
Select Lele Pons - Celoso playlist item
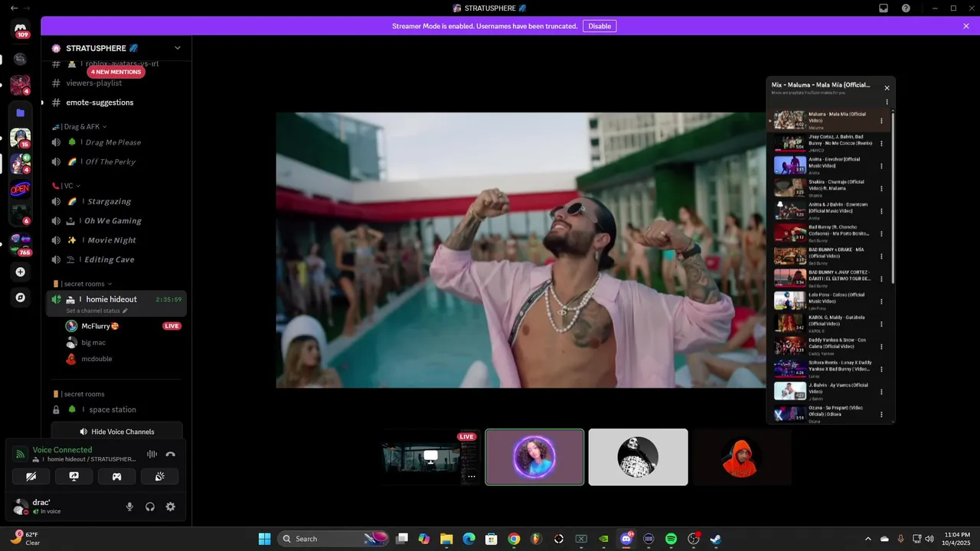830,302
